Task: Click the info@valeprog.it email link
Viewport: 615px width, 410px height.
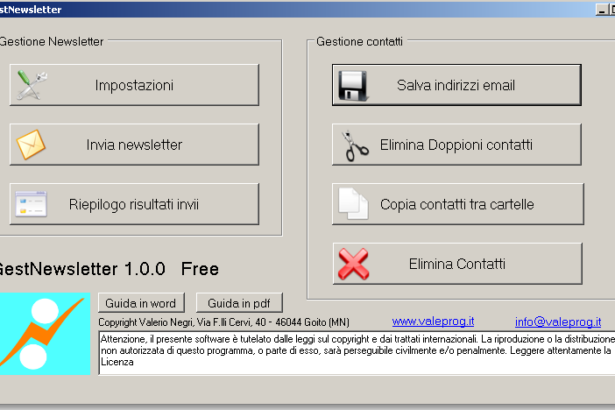Action: tap(558, 322)
